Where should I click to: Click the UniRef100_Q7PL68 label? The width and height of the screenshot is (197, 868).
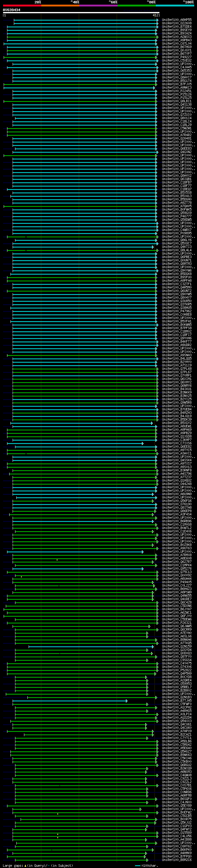(177, 369)
